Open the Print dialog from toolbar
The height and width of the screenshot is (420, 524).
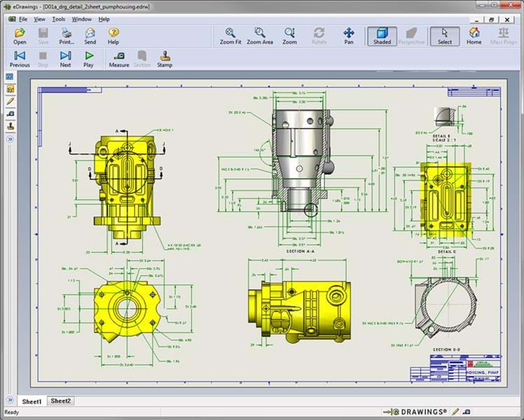[67, 36]
